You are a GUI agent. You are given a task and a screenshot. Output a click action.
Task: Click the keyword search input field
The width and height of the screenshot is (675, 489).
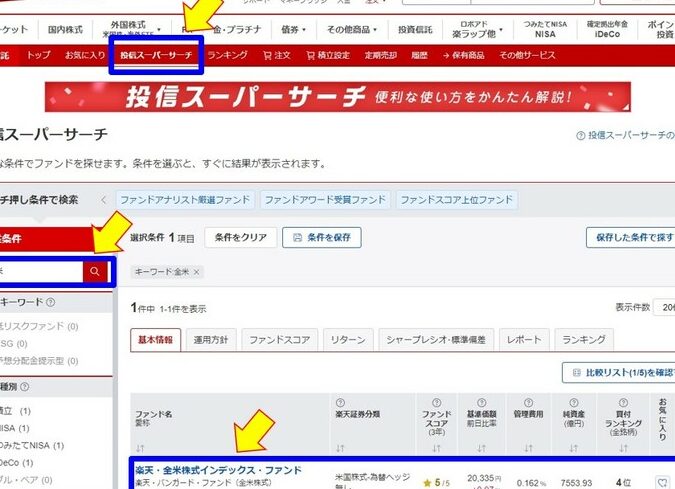pyautogui.click(x=41, y=271)
